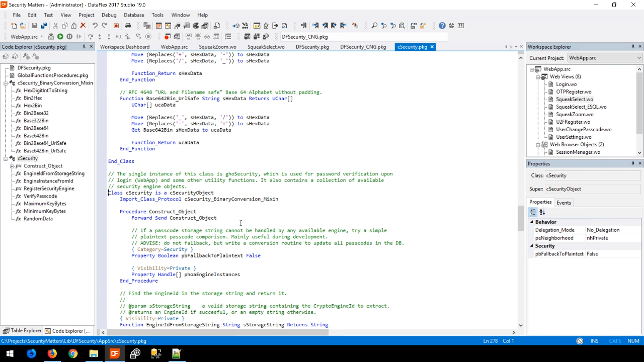Viewport: 644px width, 362px height.
Task: Switch properties to categorized view
Action: coord(533,212)
